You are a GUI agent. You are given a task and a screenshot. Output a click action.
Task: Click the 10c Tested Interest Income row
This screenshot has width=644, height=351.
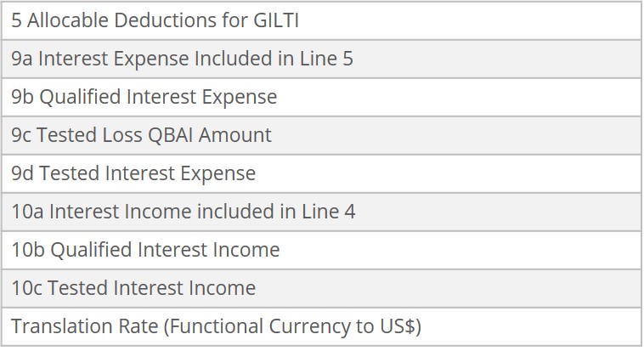tap(321, 288)
